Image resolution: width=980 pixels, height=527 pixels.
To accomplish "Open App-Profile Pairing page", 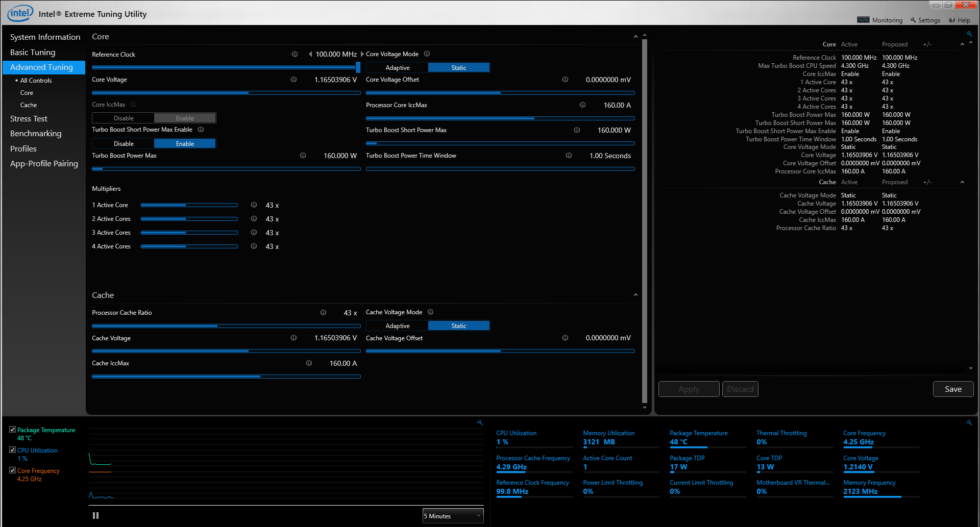I will (x=44, y=164).
